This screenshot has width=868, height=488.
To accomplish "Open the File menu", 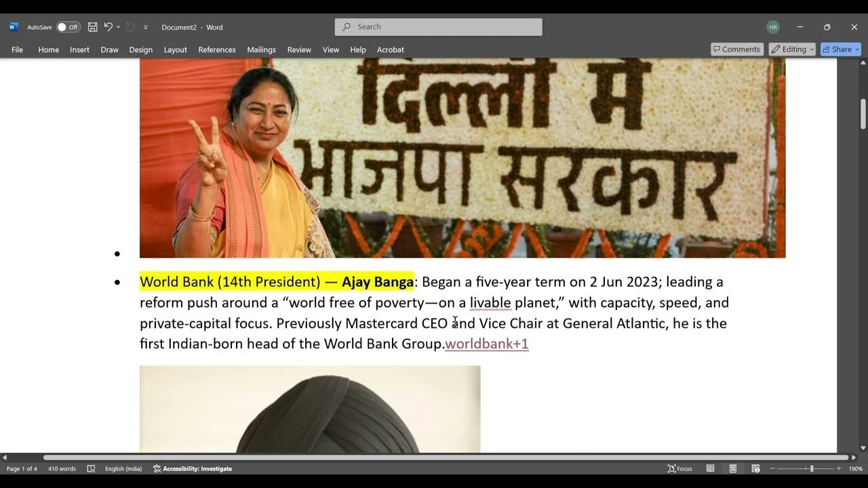I will point(17,49).
